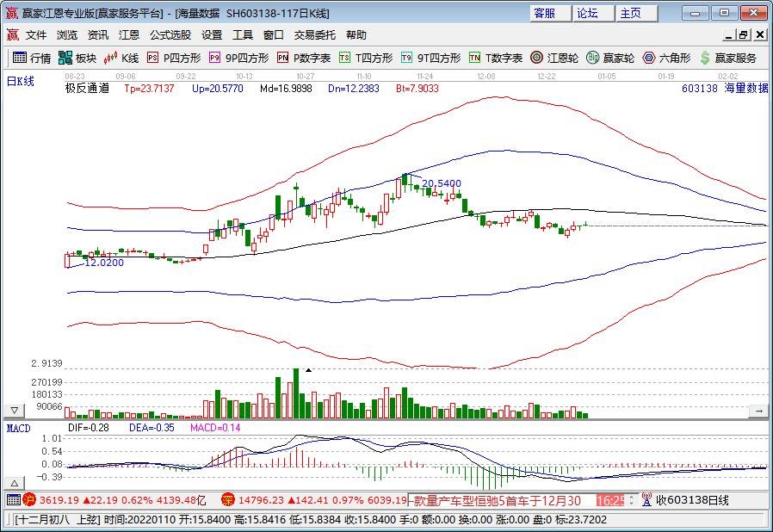Image resolution: width=773 pixels, height=532 pixels.
Task: Click the 赢 logo in the menu bar
Action: point(12,35)
